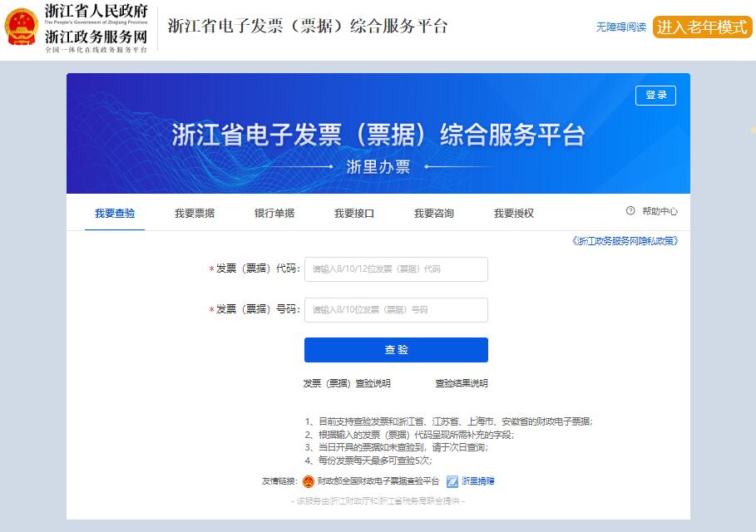Open the 我要咨询 tab
The width and height of the screenshot is (756, 532).
434,213
